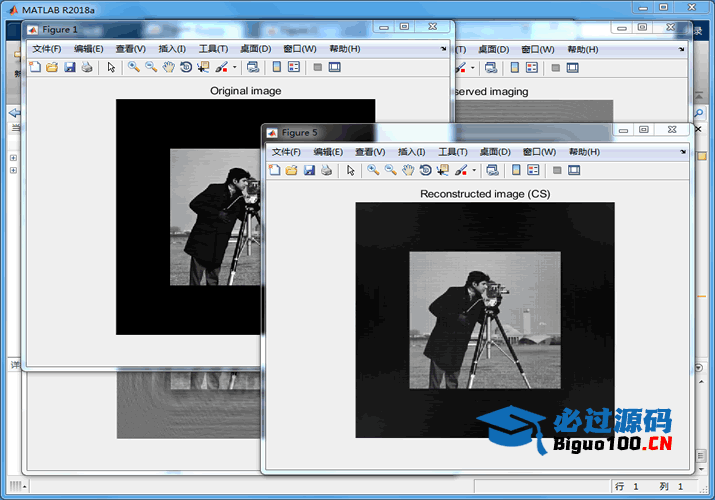Hide Plot Tools icon in Figure 1

[318, 67]
